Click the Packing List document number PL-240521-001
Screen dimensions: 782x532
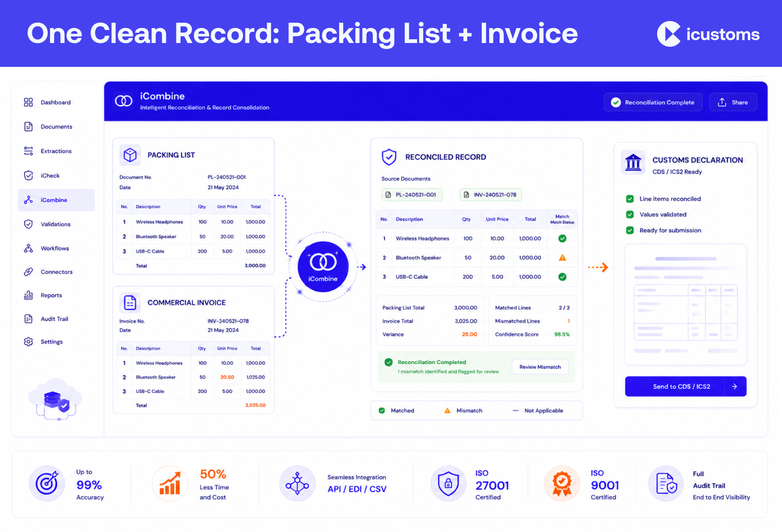(x=227, y=177)
